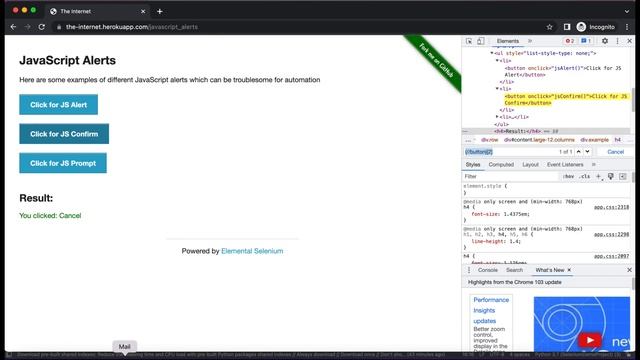Select the What's New drawer tab
This screenshot has height=360, width=640.
tap(549, 270)
